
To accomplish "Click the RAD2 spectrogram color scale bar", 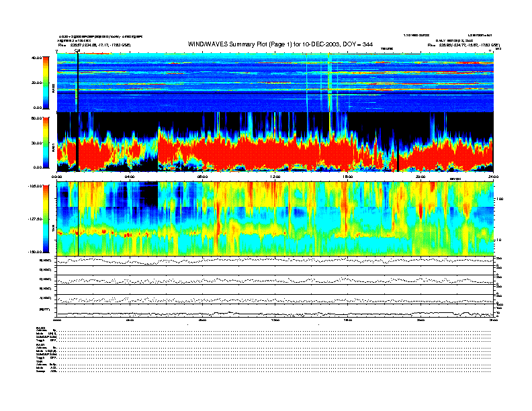I will click(46, 83).
